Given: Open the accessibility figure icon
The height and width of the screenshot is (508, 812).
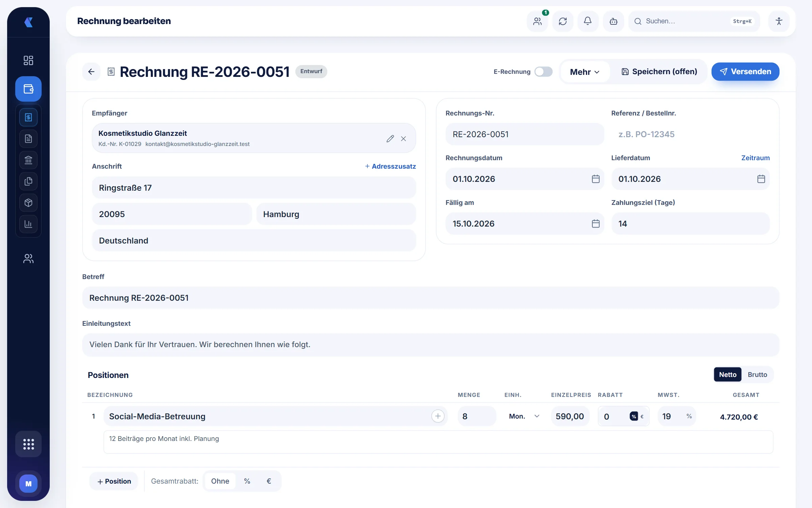Looking at the screenshot, I should (779, 21).
